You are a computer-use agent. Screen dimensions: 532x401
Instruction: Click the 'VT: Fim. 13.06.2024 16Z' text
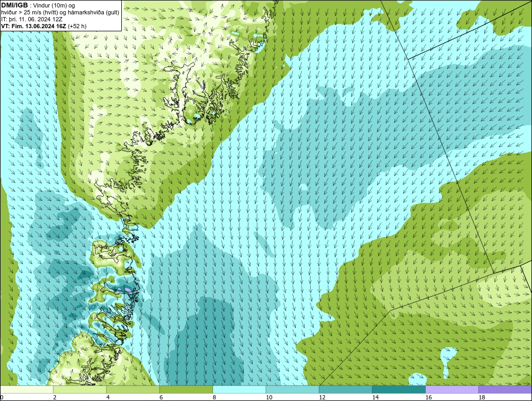click(34, 26)
